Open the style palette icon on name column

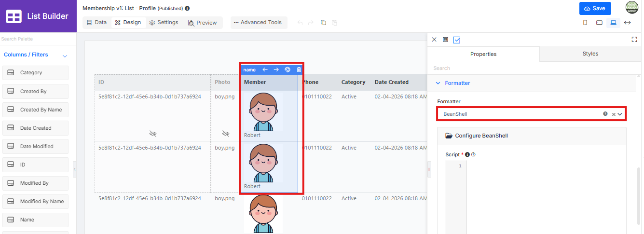point(288,70)
